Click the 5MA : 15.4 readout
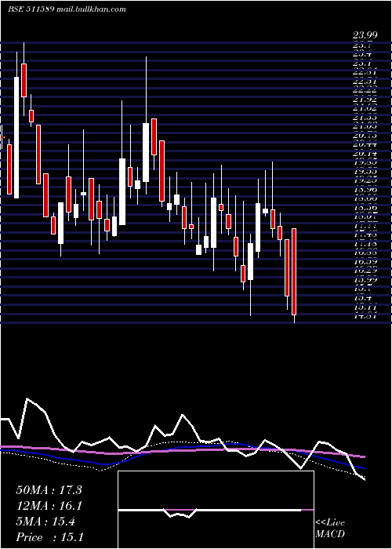The image size is (392, 549). (x=45, y=522)
